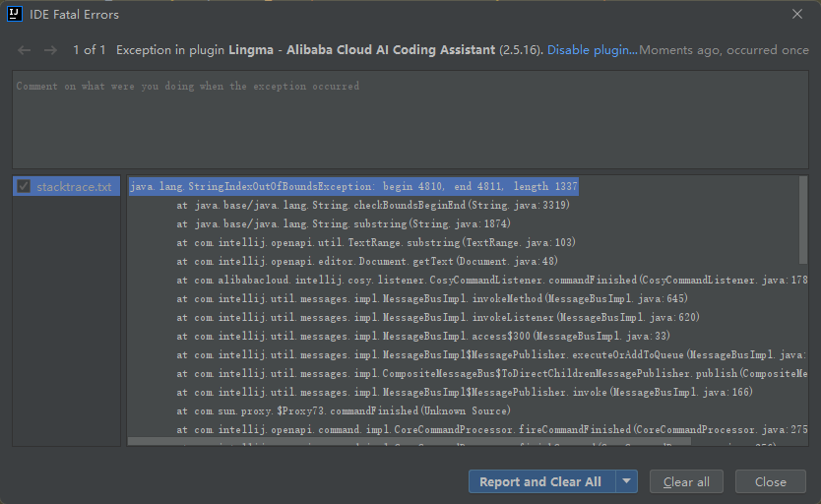The width and height of the screenshot is (821, 504).
Task: Go to next error with forward arrow
Action: [51, 50]
